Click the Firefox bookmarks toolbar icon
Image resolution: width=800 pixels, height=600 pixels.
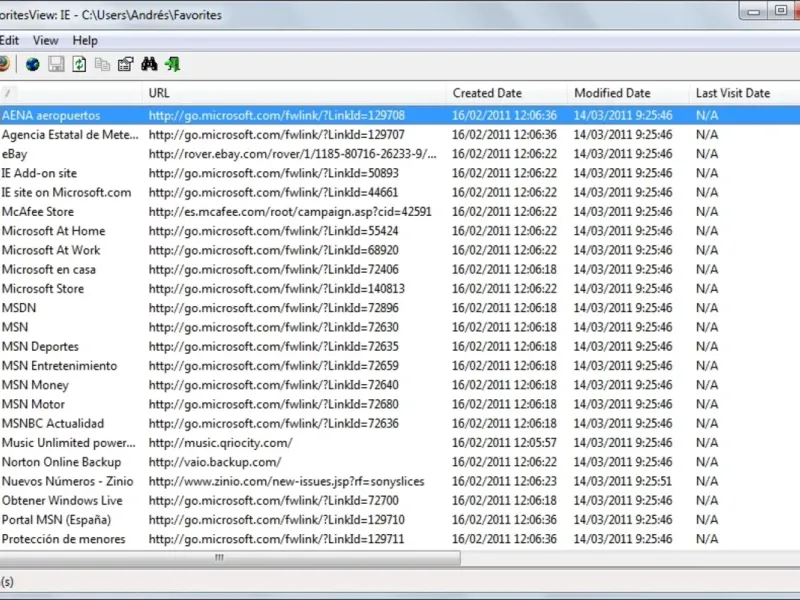pos(4,64)
